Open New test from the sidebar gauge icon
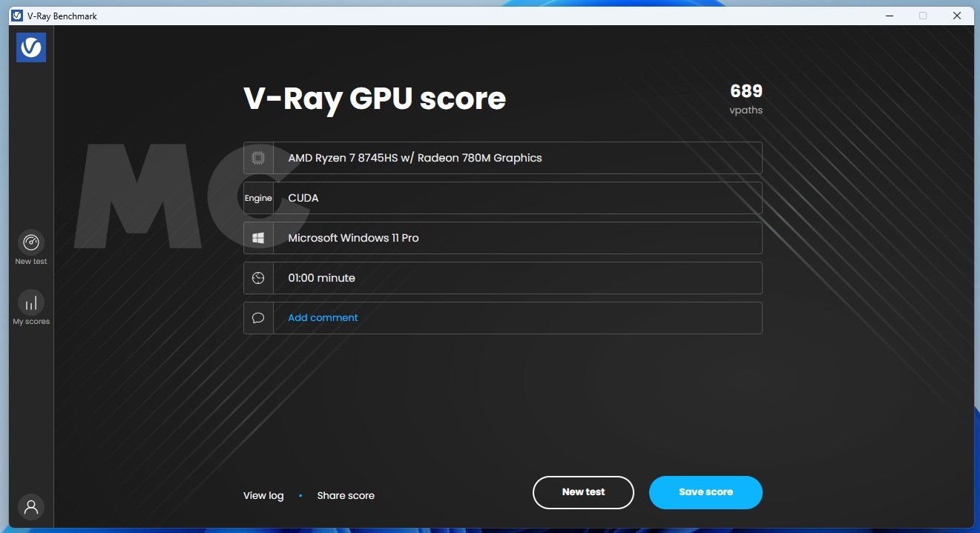Viewport: 980px width, 533px height. 31,243
